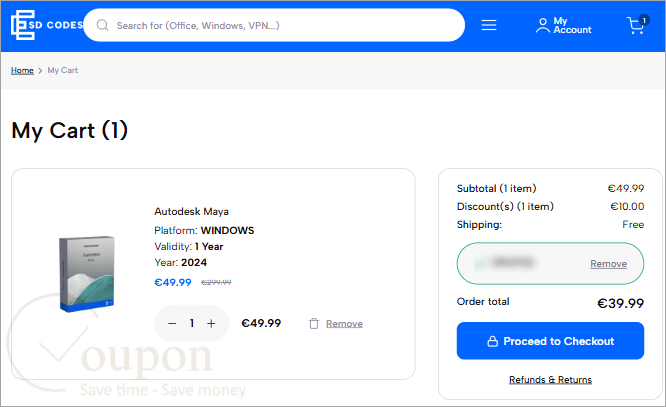Screen dimensions: 666x407
Task: Open the Autodesk Maya product title
Action: point(191,212)
